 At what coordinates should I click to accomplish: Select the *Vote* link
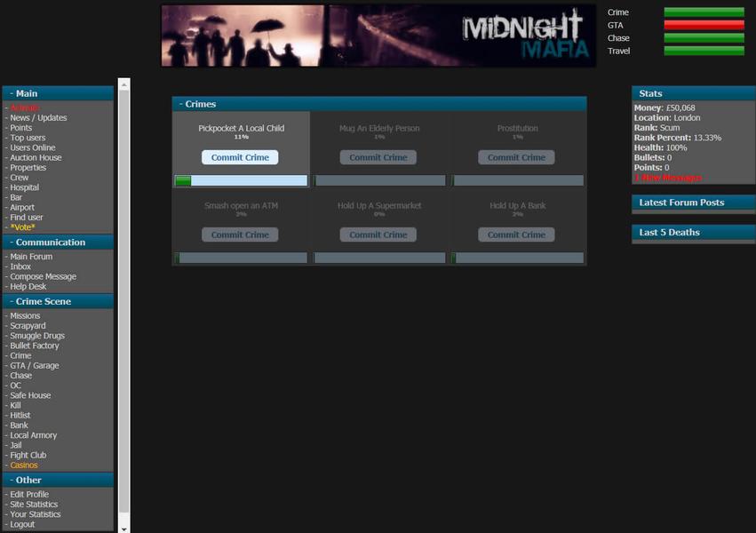22,227
